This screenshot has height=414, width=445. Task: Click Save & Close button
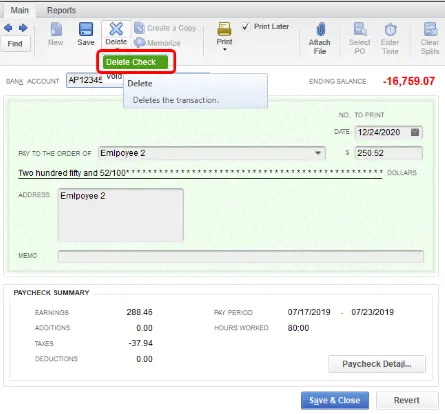tap(335, 400)
